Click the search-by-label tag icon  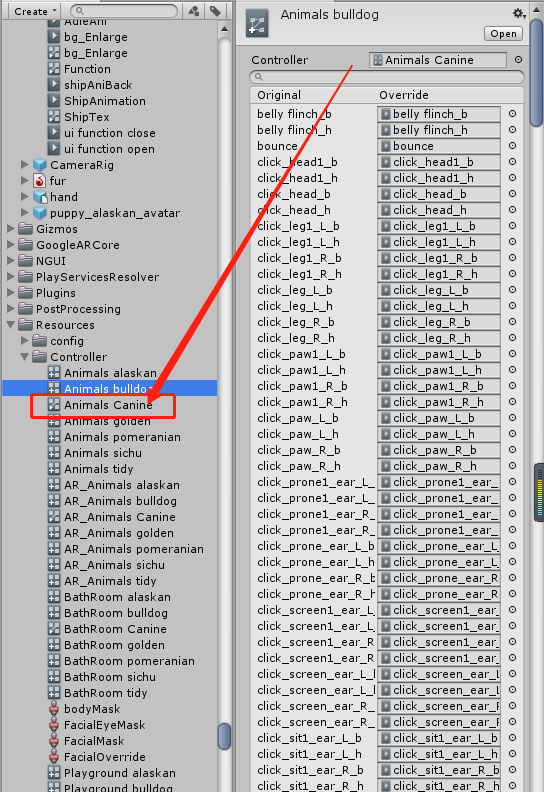coord(216,11)
